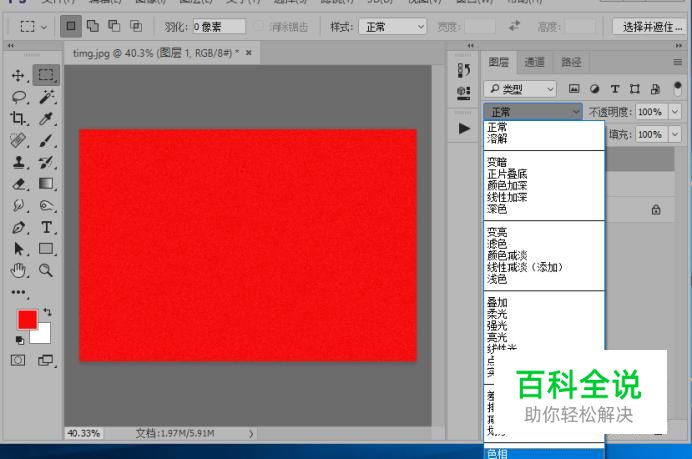Select the Hand tool

point(19,271)
